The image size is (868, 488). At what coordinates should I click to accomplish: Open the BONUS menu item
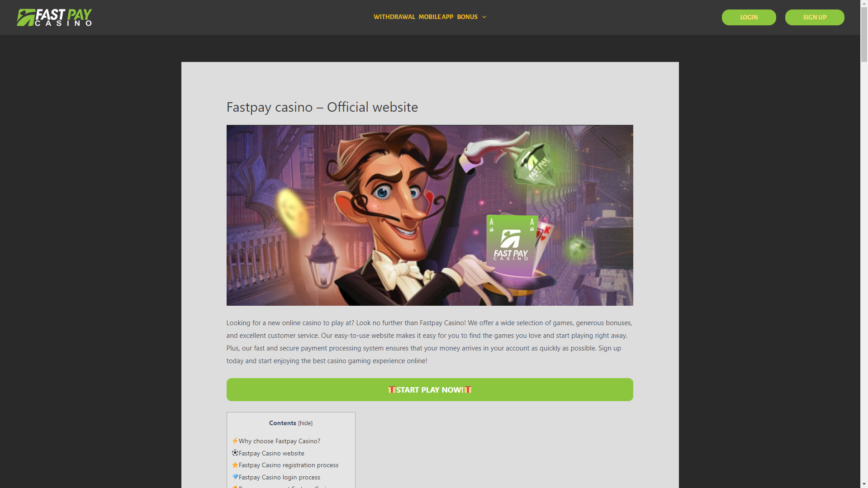pos(467,17)
